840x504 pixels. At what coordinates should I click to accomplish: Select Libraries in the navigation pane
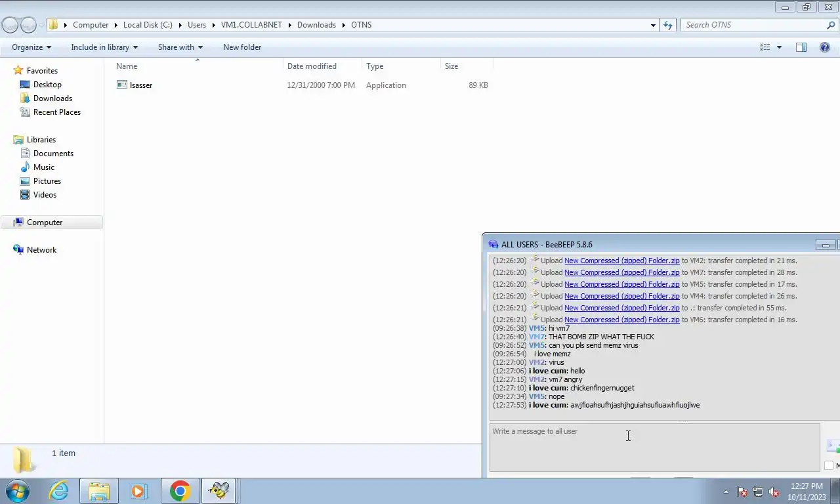[x=41, y=140]
